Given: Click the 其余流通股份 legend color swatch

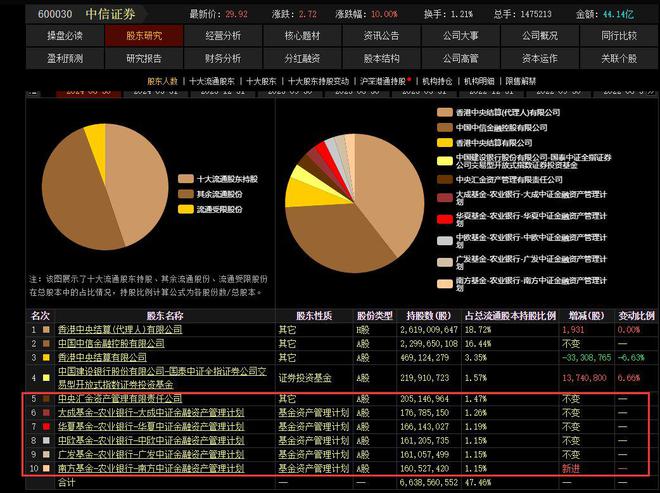Looking at the screenshot, I should coord(186,194).
